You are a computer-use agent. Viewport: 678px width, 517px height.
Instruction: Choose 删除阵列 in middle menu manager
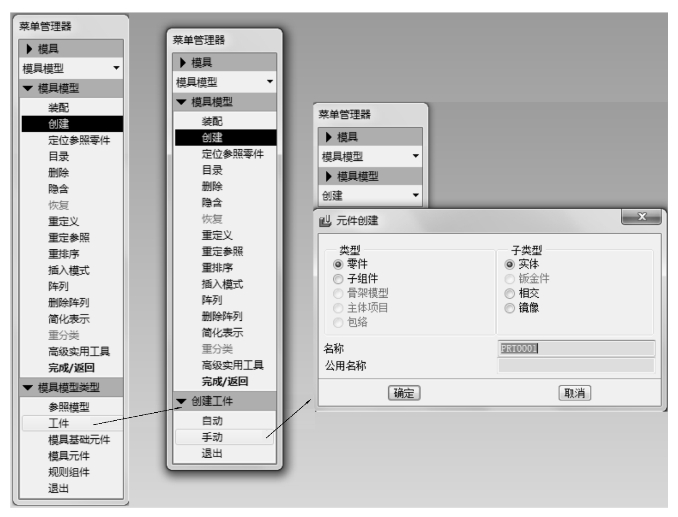(x=222, y=316)
